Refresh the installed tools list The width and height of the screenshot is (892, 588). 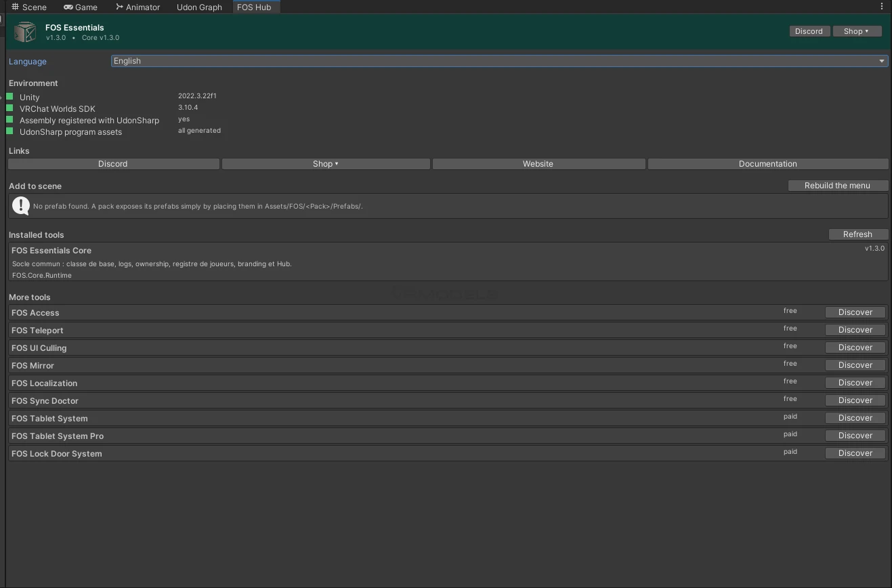click(x=858, y=234)
